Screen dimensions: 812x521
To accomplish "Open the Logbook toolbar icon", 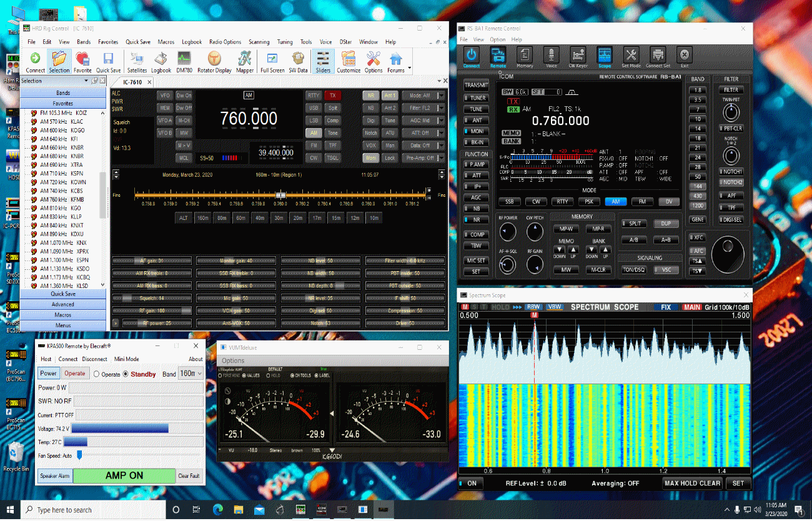I will 161,62.
